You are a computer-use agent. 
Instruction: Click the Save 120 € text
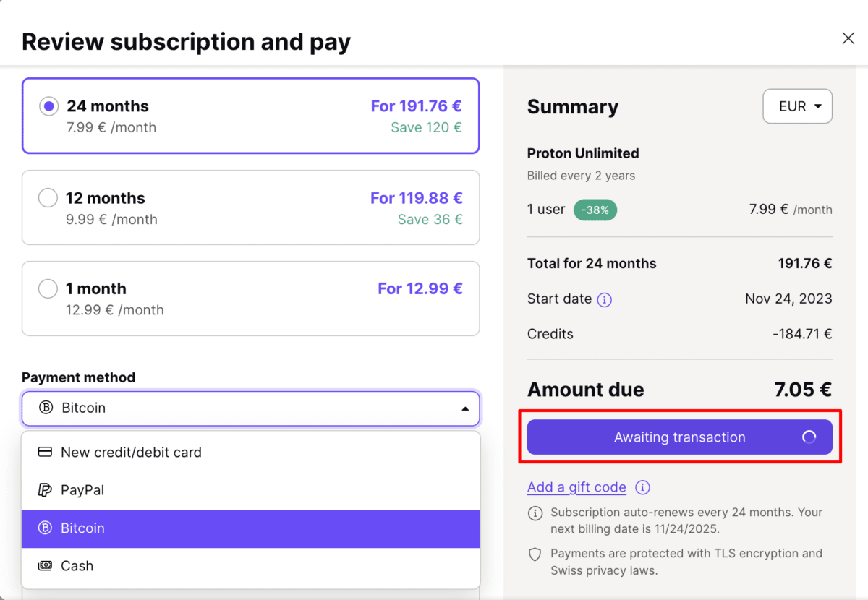point(426,127)
